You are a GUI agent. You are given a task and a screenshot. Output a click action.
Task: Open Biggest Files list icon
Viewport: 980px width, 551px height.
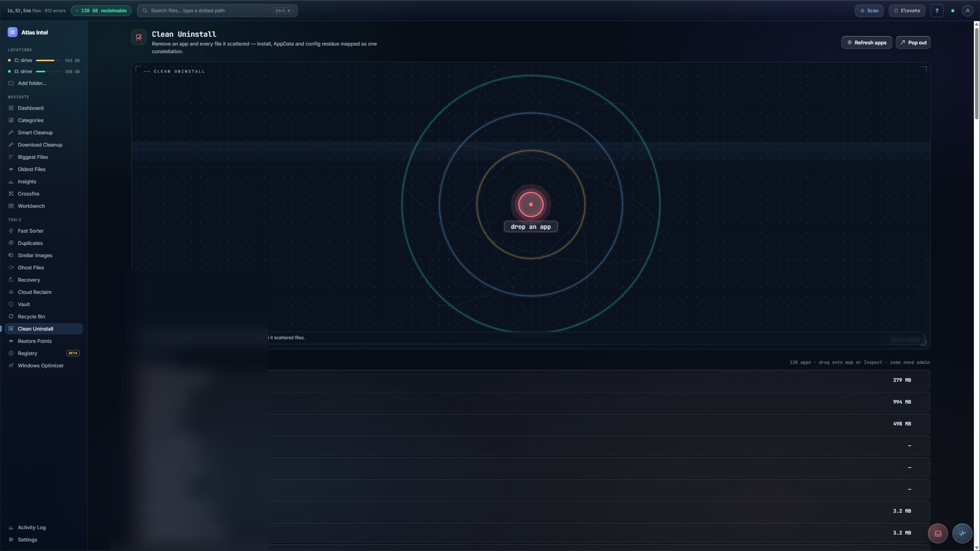pos(11,157)
